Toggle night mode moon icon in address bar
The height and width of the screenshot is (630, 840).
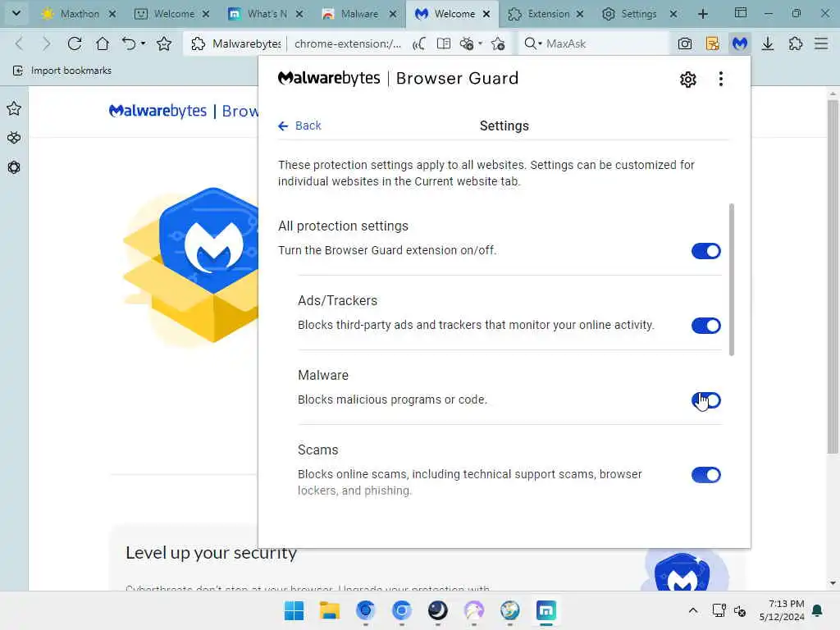tap(418, 43)
